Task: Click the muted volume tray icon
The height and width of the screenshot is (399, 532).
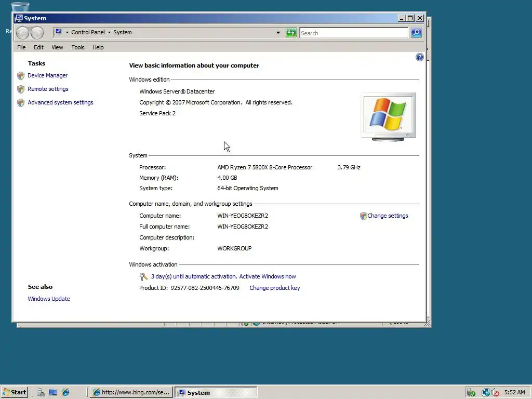Action: tap(495, 393)
